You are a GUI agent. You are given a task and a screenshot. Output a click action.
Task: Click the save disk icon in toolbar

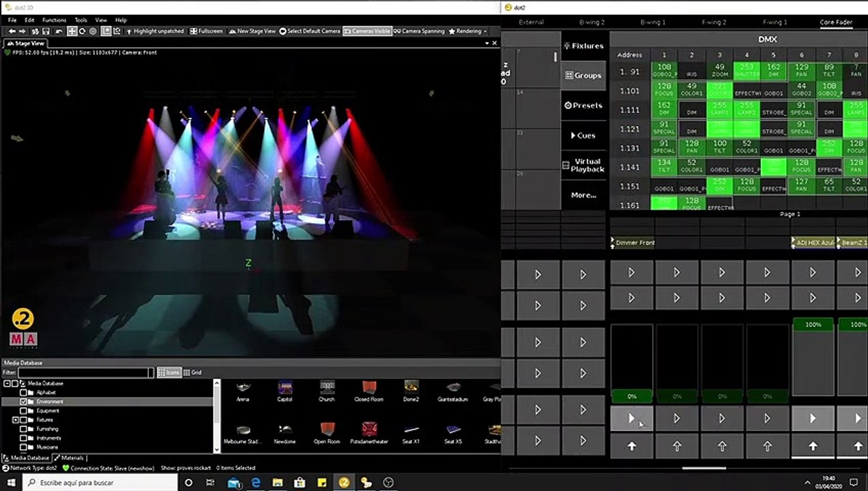[46, 31]
